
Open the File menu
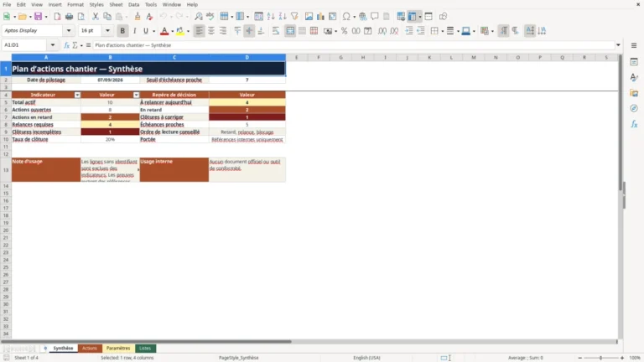7,4
